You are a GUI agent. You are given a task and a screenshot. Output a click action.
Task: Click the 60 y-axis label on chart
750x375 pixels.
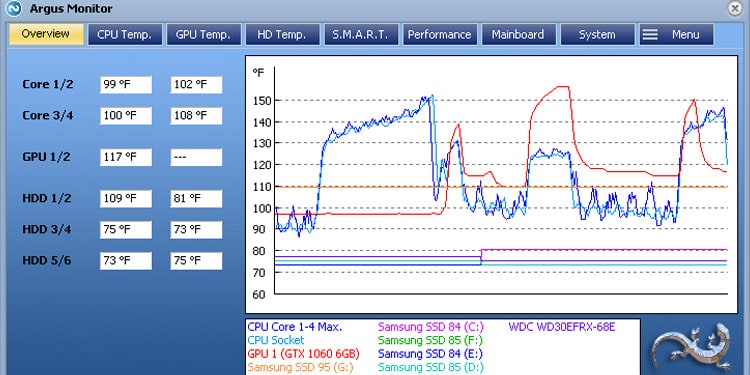259,294
